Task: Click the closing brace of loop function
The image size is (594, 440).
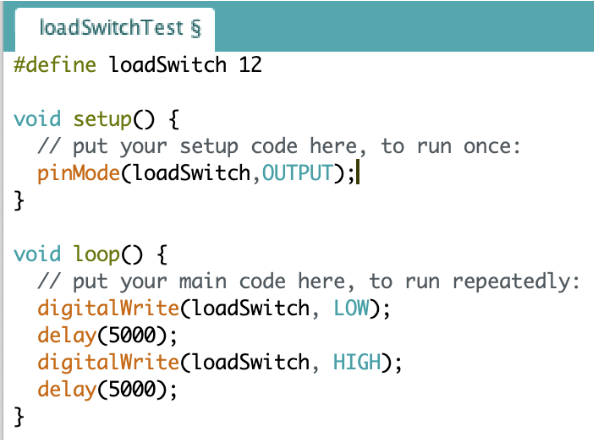Action: pos(19,417)
